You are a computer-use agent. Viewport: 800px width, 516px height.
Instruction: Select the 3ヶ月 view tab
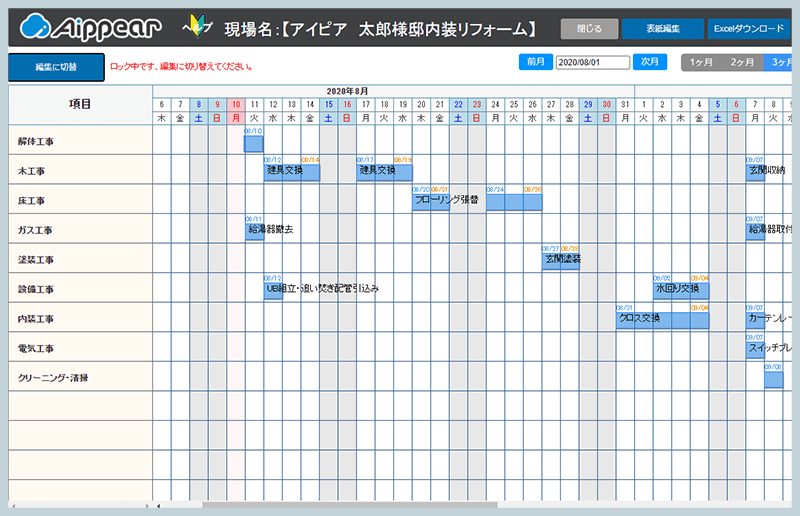click(778, 62)
